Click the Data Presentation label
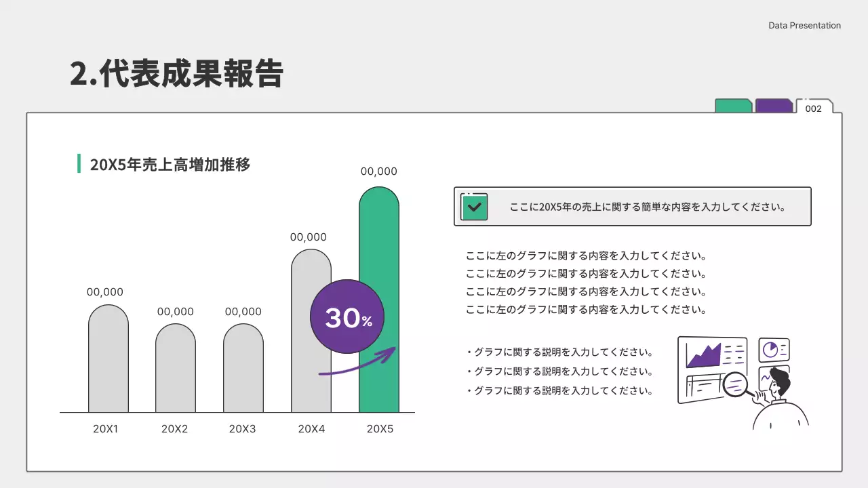Viewport: 868px width, 488px height. click(x=804, y=25)
